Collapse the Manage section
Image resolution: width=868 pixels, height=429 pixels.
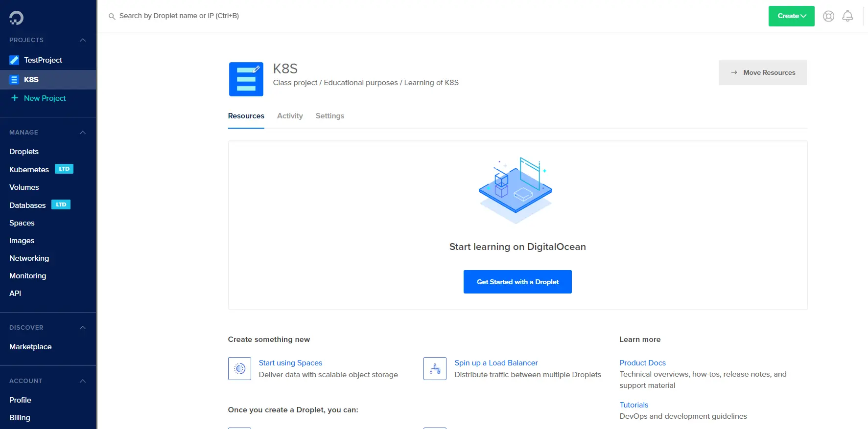[x=83, y=133]
